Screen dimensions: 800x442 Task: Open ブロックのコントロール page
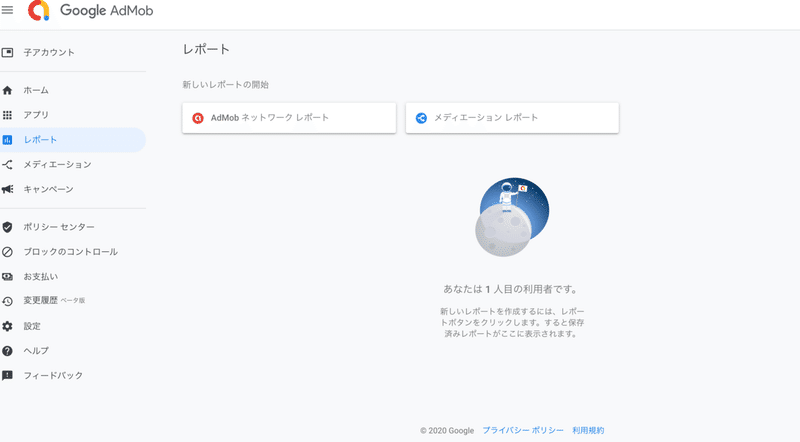[73, 252]
